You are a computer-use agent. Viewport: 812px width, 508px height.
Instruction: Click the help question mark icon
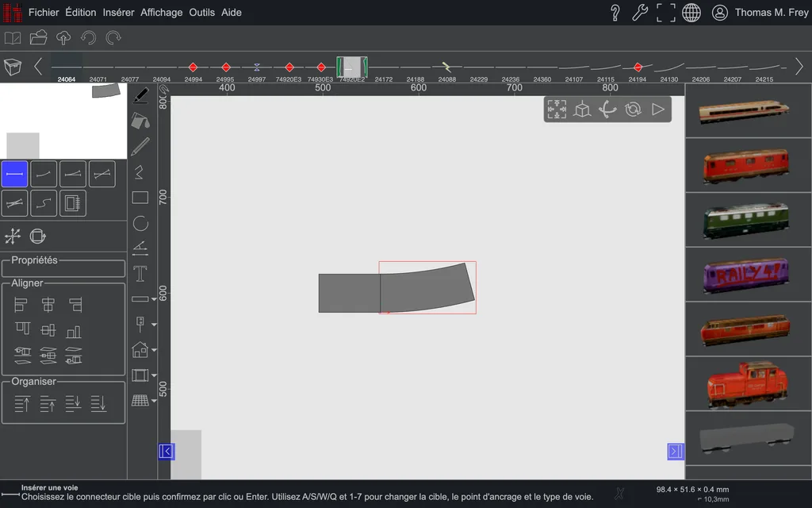[615, 13]
